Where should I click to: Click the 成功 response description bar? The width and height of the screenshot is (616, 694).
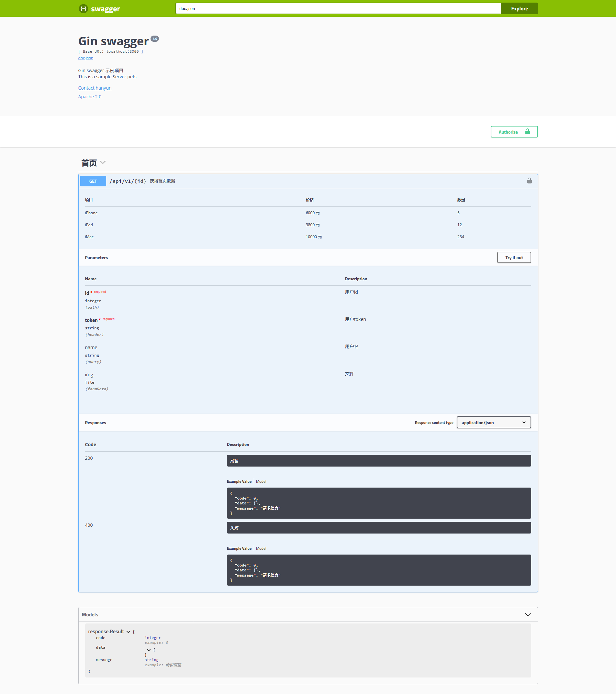click(x=379, y=461)
